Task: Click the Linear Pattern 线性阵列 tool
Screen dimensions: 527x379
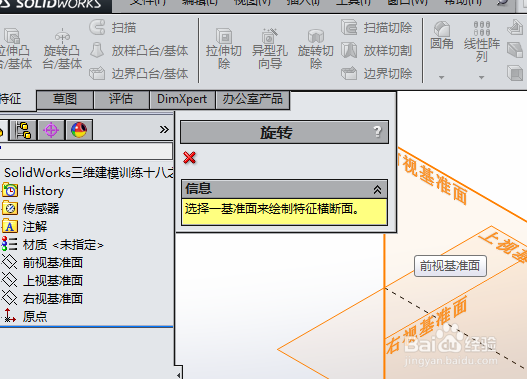Action: pyautogui.click(x=482, y=42)
